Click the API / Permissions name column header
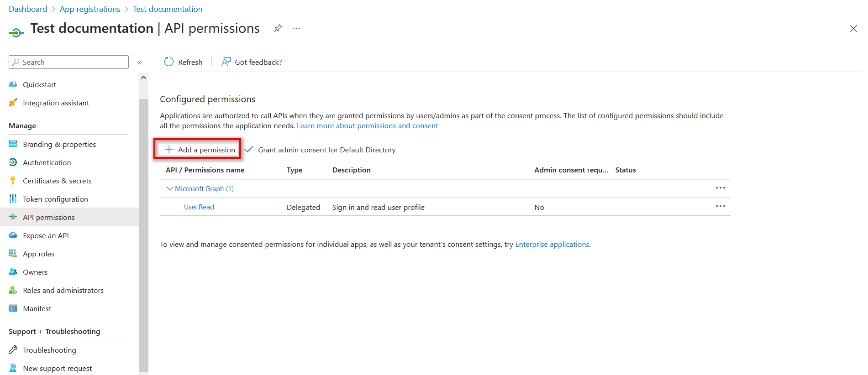 tap(205, 170)
